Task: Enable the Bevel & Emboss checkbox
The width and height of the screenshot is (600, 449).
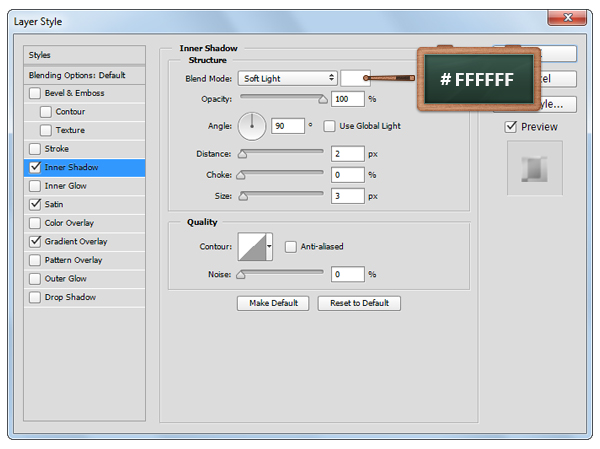Action: [36, 93]
